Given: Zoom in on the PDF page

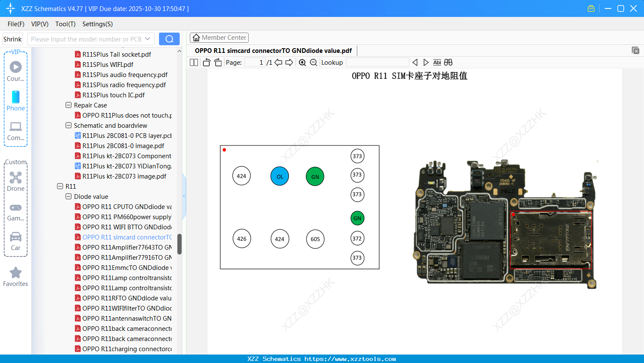Looking at the screenshot, I should [x=302, y=62].
